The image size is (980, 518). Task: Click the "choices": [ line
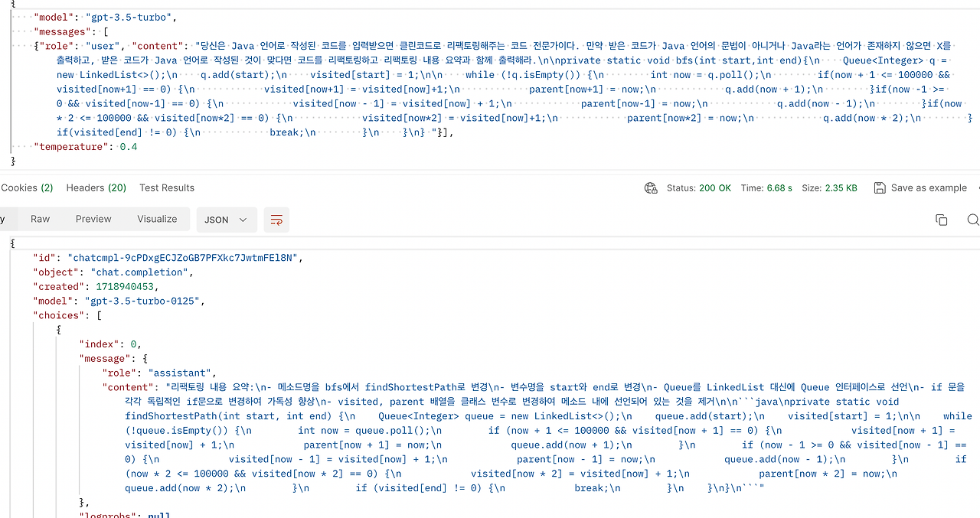point(67,315)
